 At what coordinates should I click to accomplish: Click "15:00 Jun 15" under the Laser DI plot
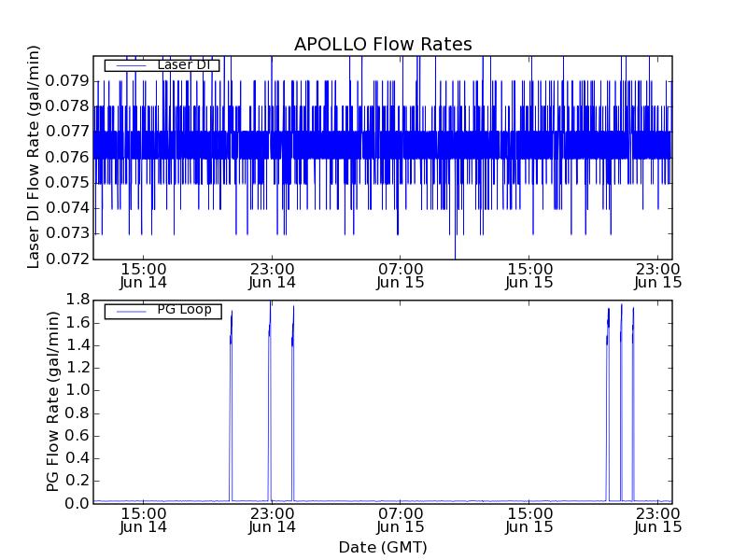[x=529, y=275]
